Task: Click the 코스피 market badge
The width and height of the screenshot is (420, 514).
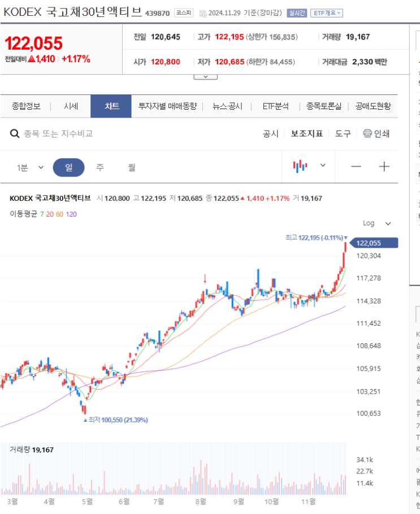Action: click(184, 13)
